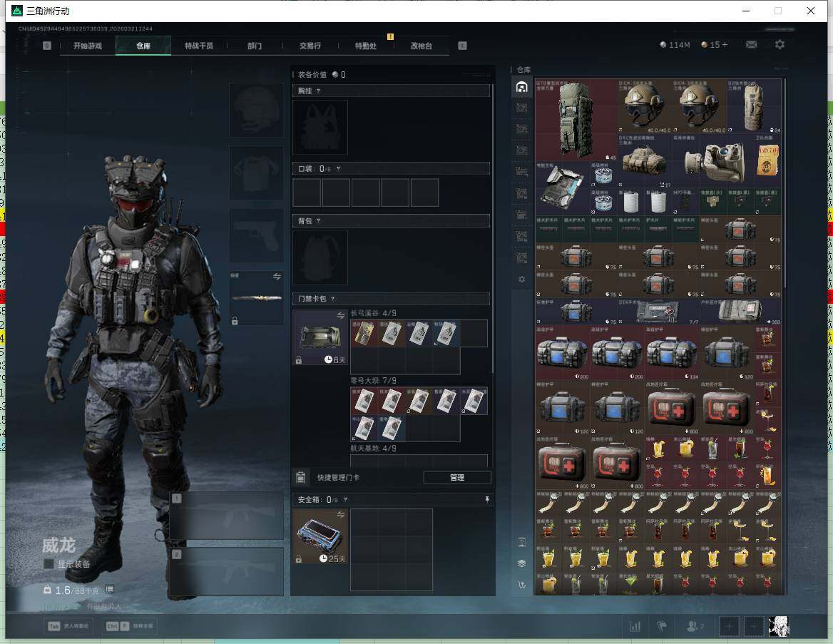Show help for 安全箱 section
Viewport: 833px width, 644px height.
point(345,499)
